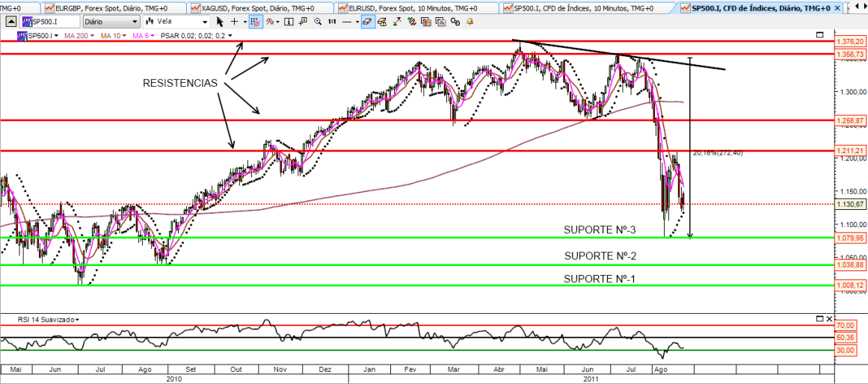868x384 pixels.
Task: Close the SP500.I Diário tab
Action: point(837,8)
